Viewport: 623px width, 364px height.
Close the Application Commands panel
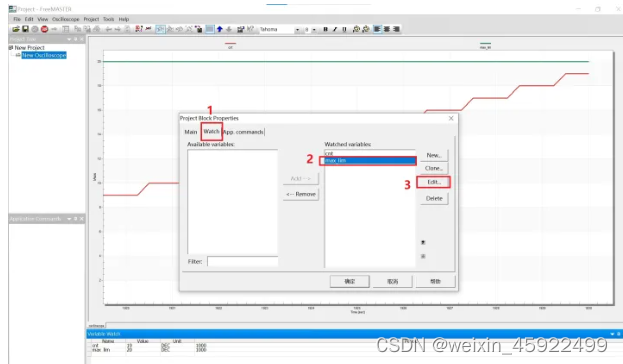click(x=82, y=219)
